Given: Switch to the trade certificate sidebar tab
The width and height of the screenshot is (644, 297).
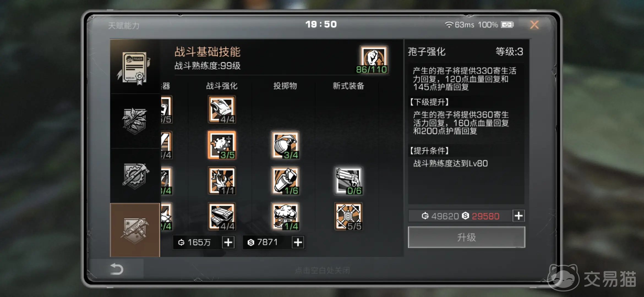Looking at the screenshot, I should [x=135, y=67].
